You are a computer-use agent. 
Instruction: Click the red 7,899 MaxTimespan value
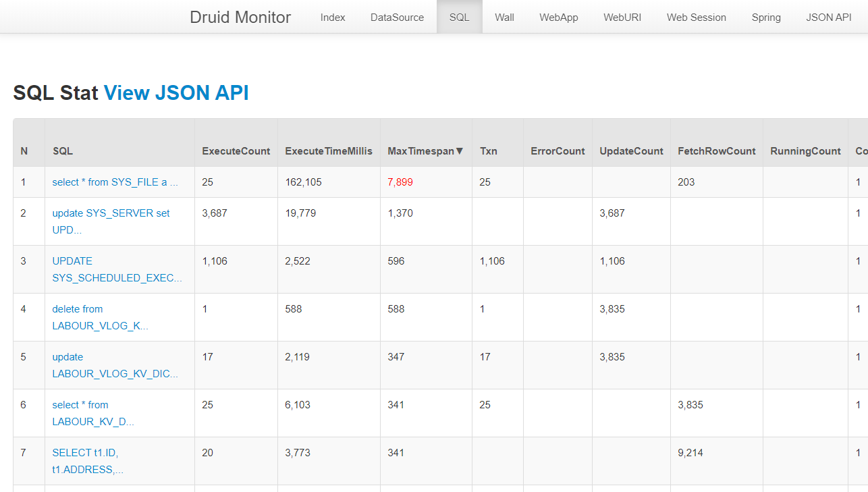click(400, 182)
